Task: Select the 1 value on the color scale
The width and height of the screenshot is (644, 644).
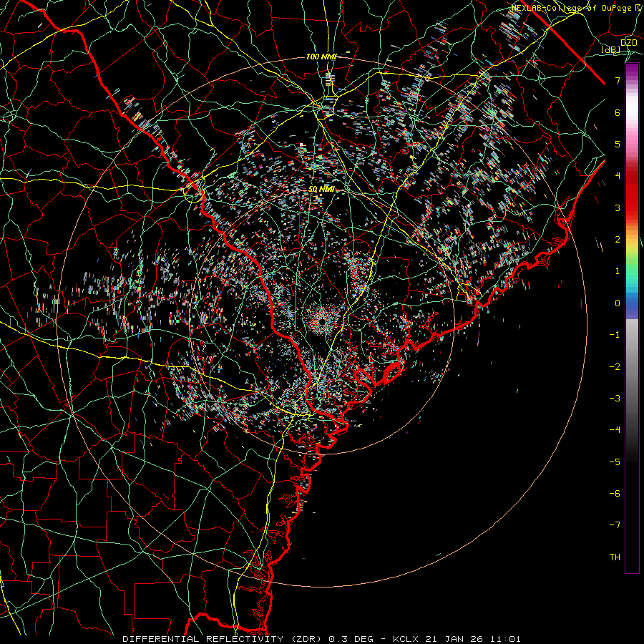Action: tap(618, 271)
